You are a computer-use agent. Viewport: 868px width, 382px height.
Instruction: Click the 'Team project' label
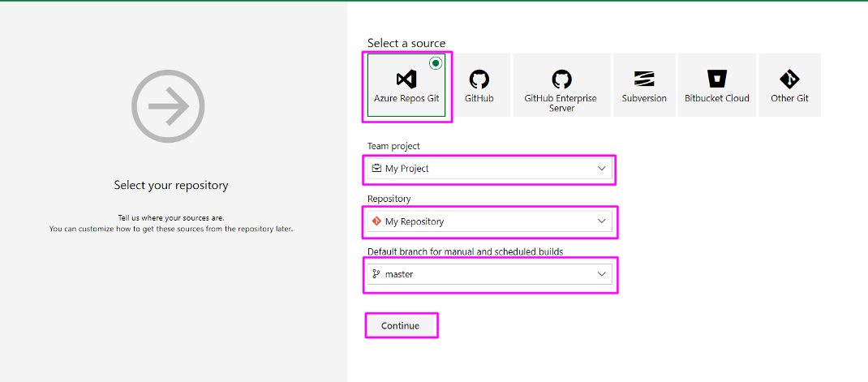(x=393, y=146)
